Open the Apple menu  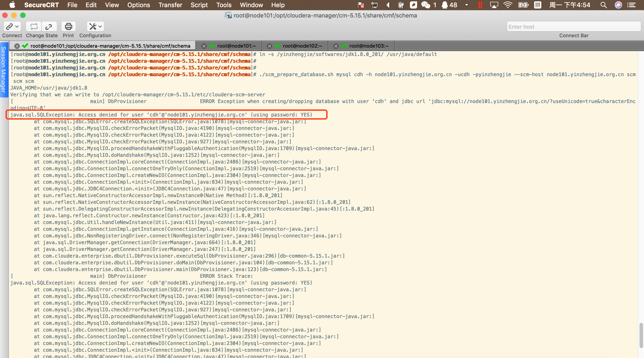coord(12,5)
